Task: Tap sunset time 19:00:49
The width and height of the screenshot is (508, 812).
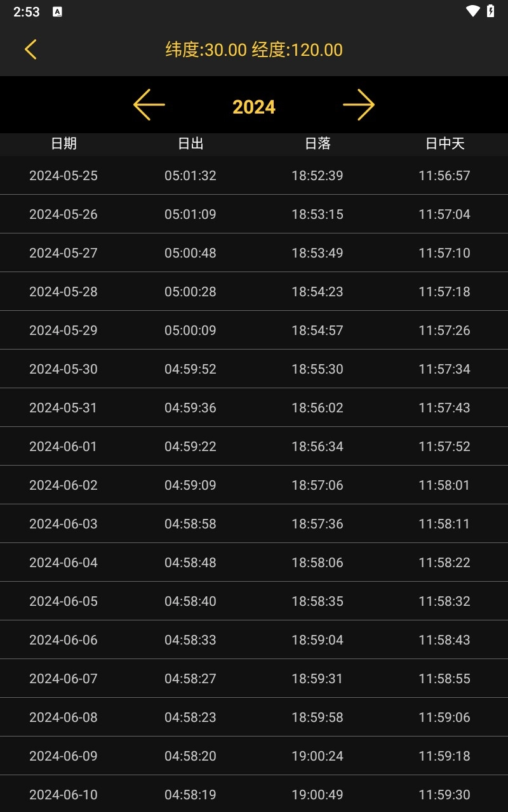Action: point(317,795)
